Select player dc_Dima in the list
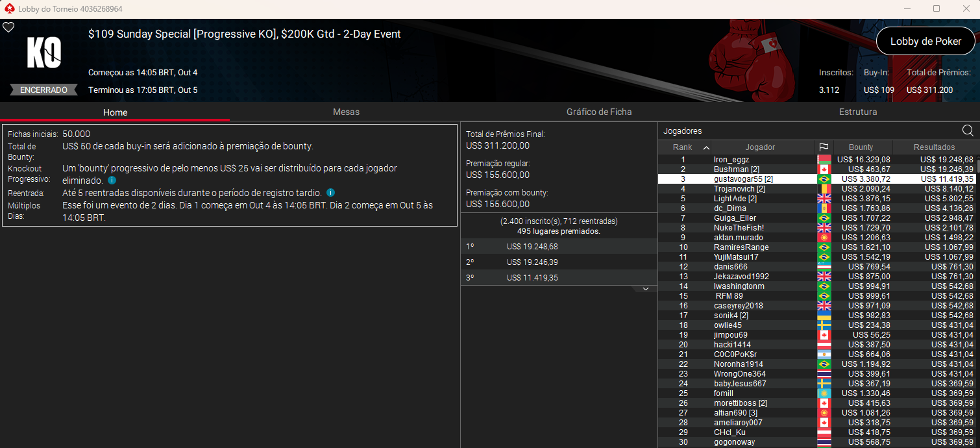This screenshot has width=980, height=448. tap(816, 208)
